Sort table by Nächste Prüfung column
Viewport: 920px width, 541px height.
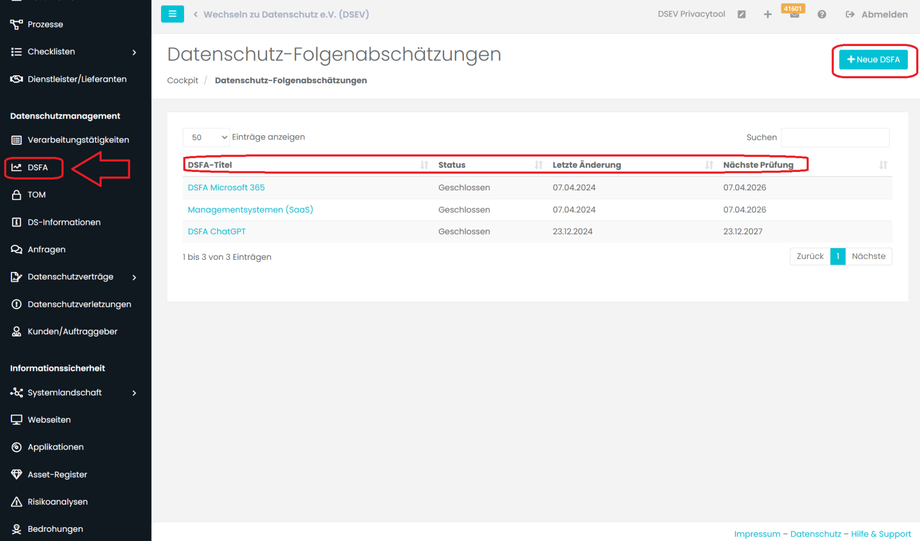pyautogui.click(x=759, y=165)
